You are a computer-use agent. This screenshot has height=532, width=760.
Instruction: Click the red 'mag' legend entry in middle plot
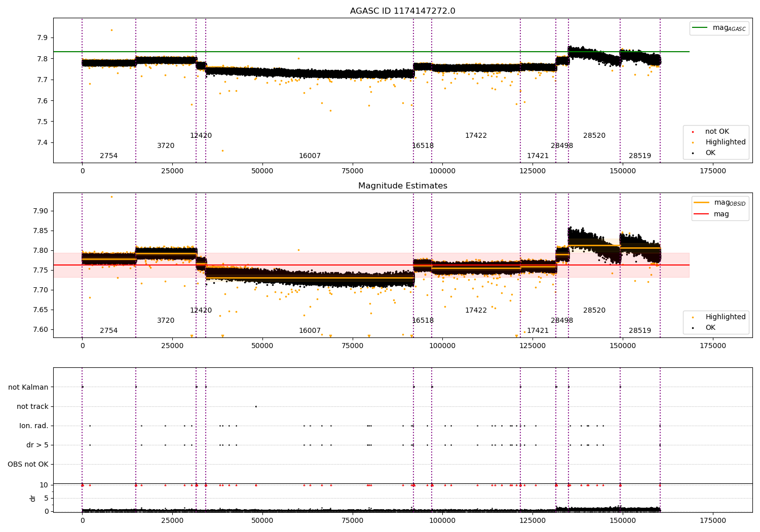tap(712, 214)
